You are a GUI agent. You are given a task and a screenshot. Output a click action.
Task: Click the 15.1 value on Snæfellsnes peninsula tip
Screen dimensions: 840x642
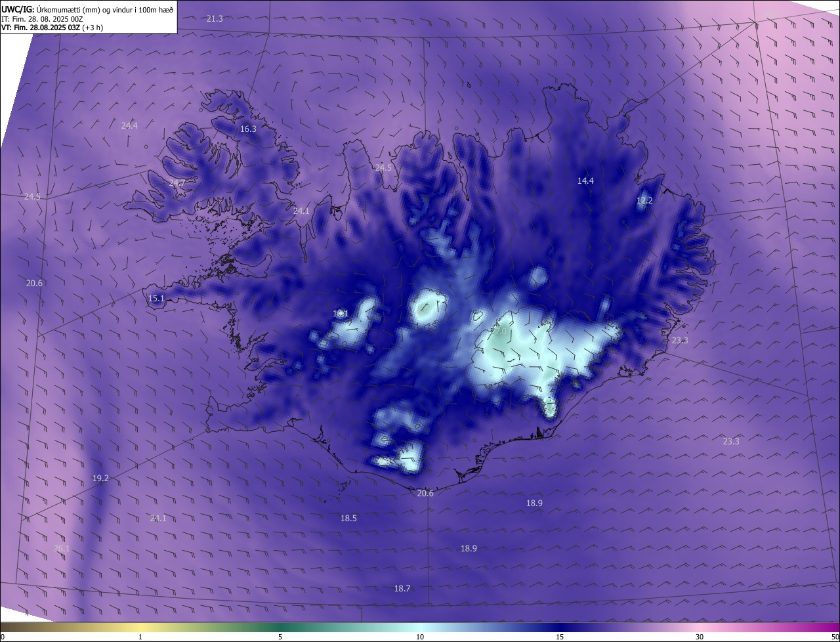pyautogui.click(x=156, y=299)
